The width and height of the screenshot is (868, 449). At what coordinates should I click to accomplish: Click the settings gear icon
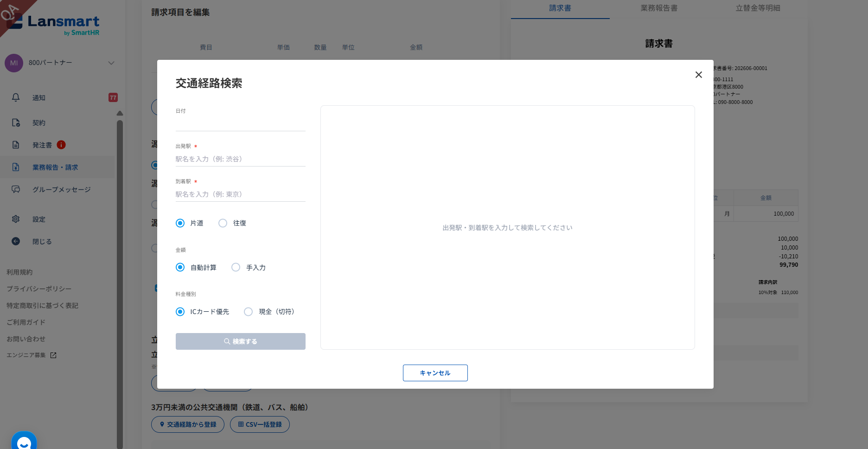pyautogui.click(x=16, y=219)
